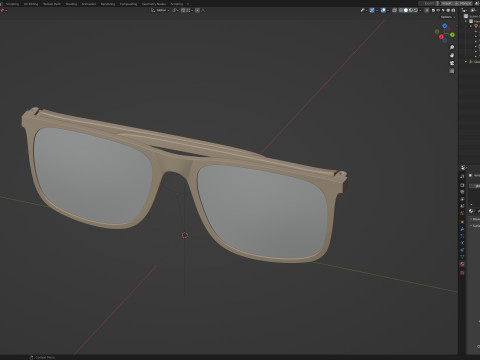This screenshot has width=480, height=360.
Task: Select wireframe viewport shading
Action: (x=401, y=10)
